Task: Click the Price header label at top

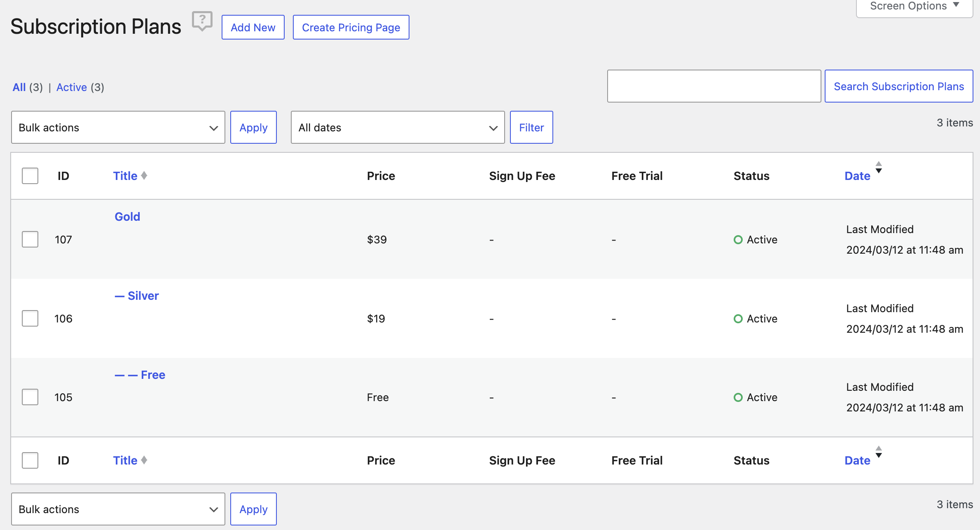Action: tap(381, 176)
